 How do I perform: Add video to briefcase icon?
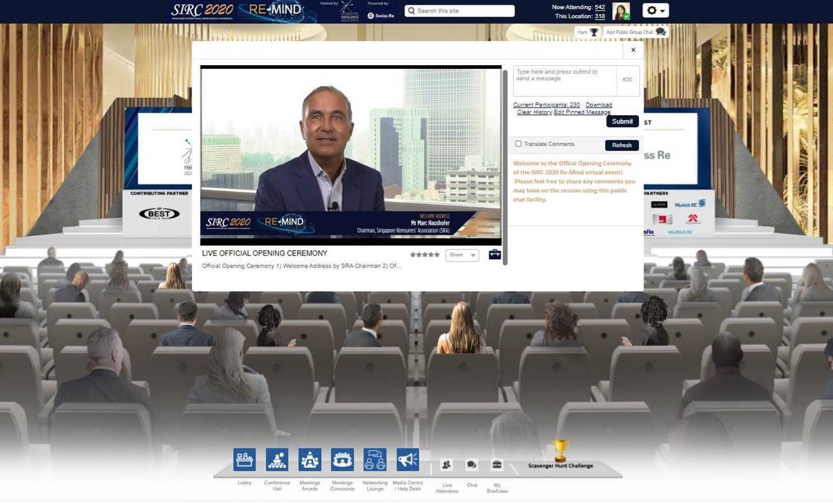tap(494, 254)
